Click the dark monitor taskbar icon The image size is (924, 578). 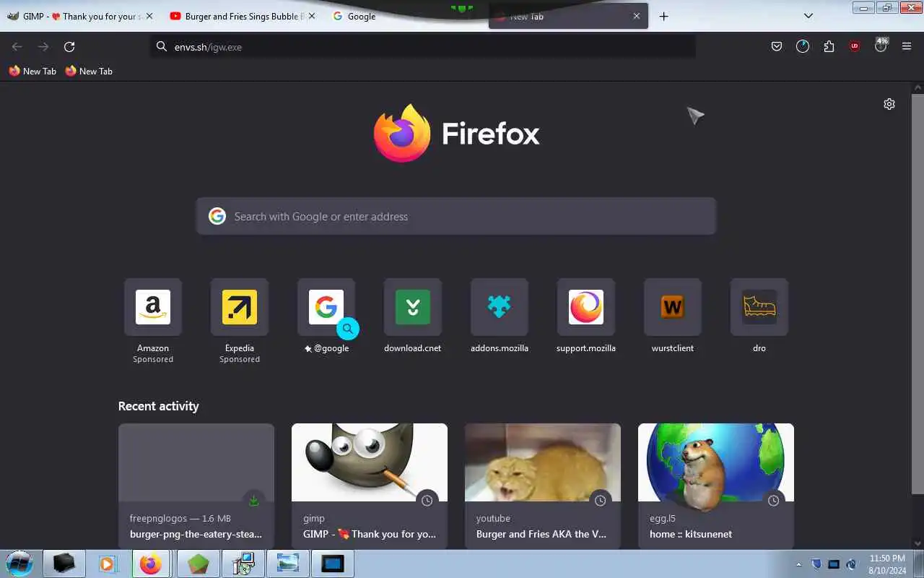pos(333,564)
